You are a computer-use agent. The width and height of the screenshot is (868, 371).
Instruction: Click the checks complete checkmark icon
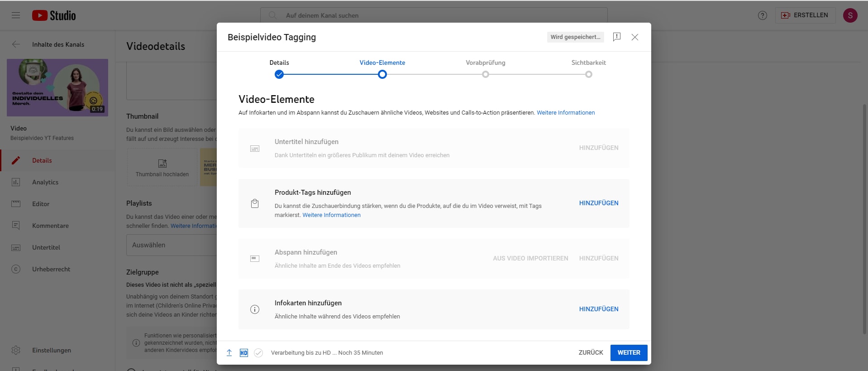pyautogui.click(x=258, y=353)
